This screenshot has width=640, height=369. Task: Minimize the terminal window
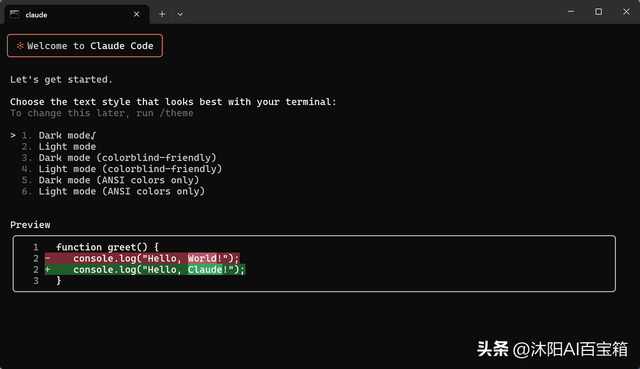tap(571, 12)
